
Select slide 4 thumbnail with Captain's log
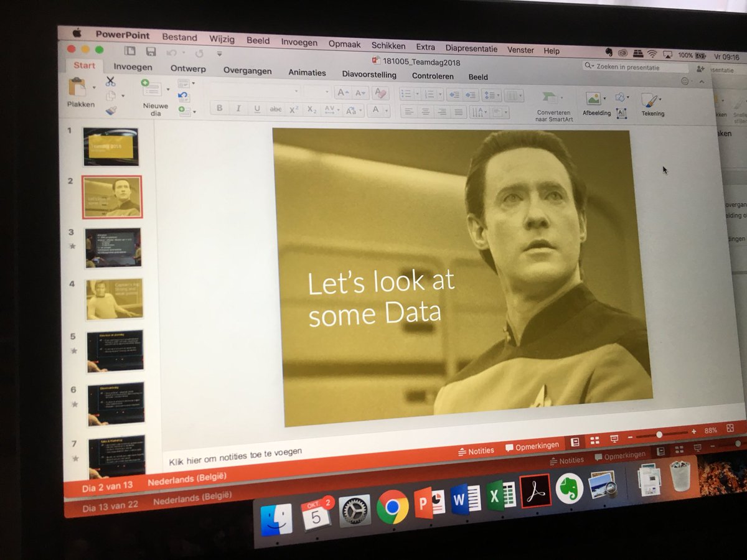115,299
